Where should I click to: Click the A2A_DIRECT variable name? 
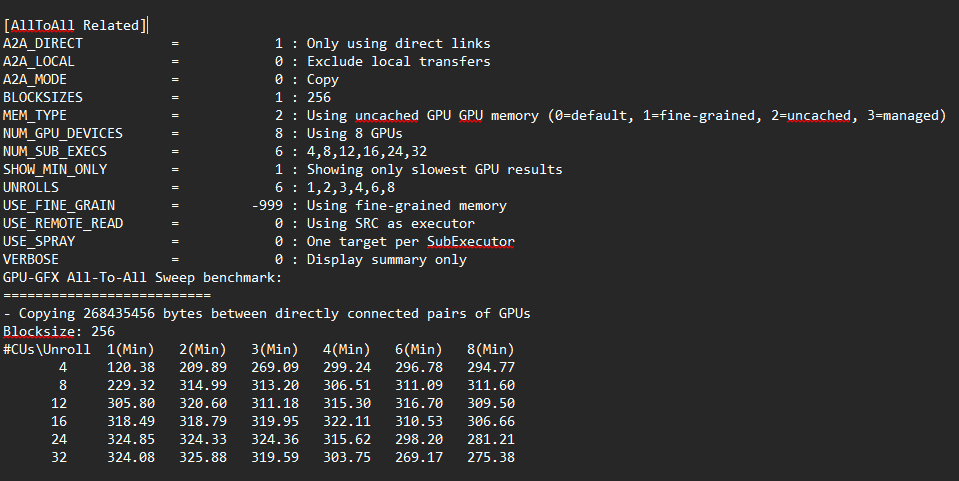(x=43, y=43)
